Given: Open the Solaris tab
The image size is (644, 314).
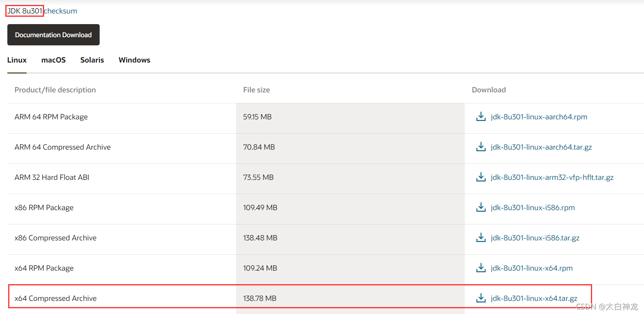Looking at the screenshot, I should (x=92, y=60).
